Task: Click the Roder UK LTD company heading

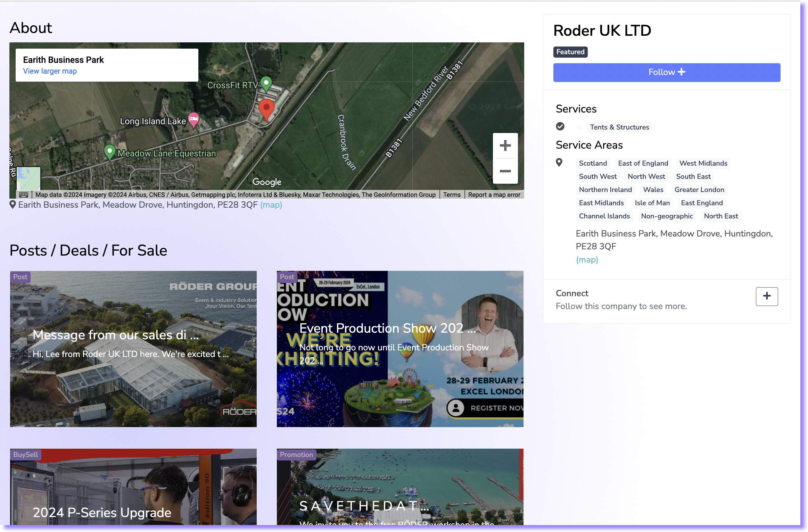Action: pos(602,31)
